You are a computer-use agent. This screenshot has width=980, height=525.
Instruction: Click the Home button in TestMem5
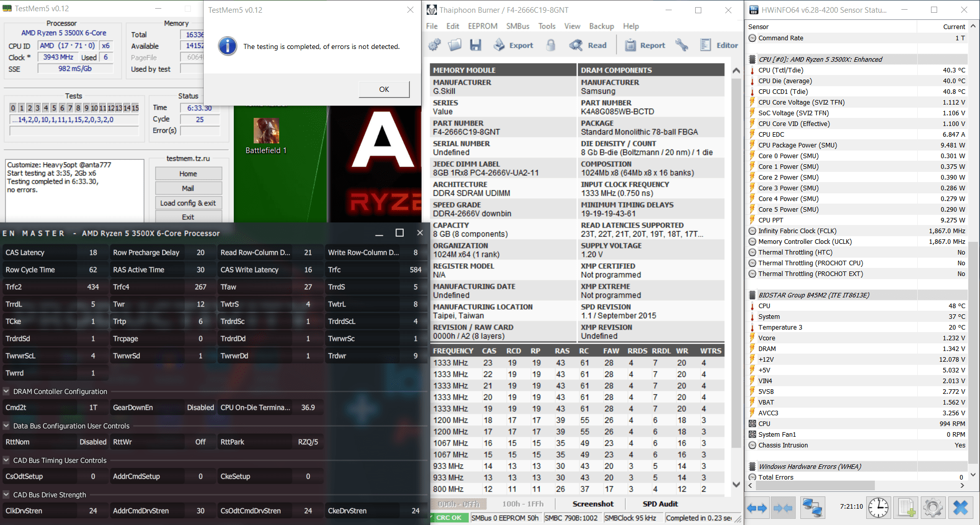click(188, 173)
